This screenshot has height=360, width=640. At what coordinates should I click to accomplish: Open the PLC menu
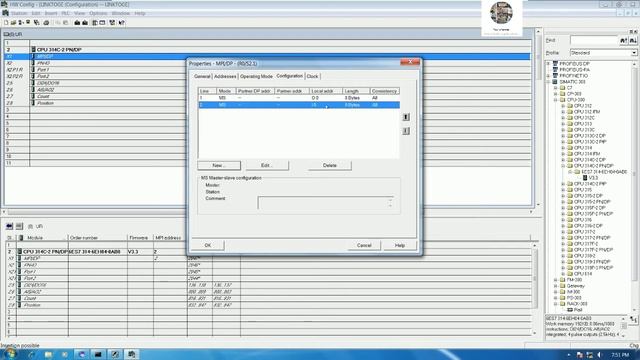pyautogui.click(x=65, y=13)
